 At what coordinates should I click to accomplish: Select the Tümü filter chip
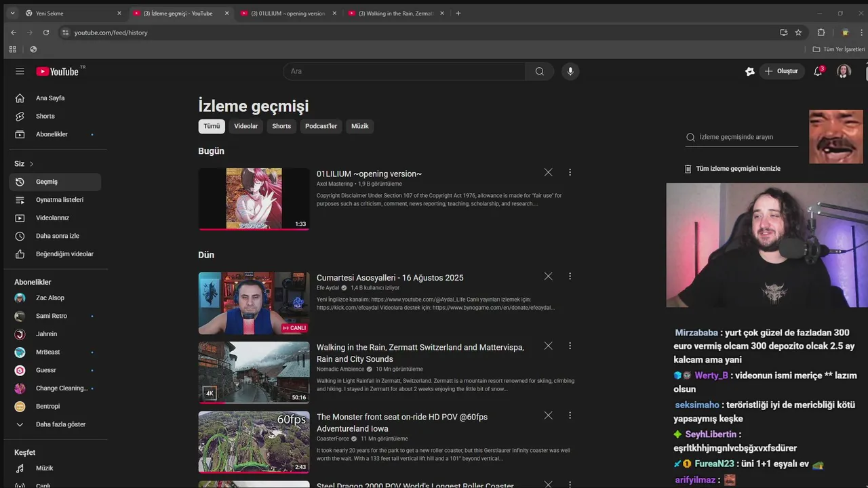click(212, 126)
